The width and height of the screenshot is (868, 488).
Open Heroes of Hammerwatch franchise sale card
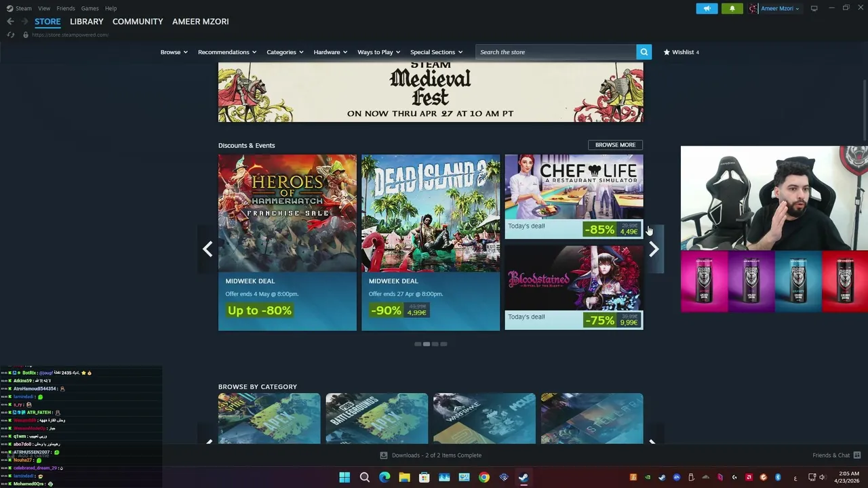(x=288, y=243)
